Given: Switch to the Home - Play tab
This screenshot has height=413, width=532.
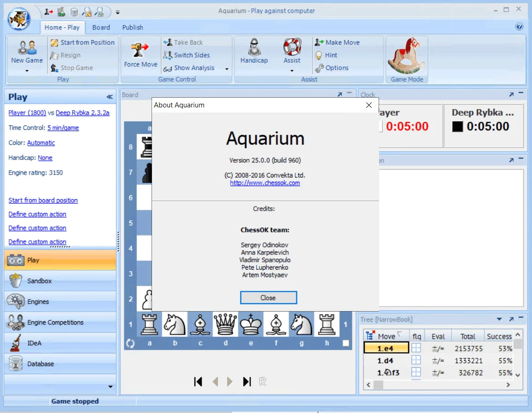Looking at the screenshot, I should (x=62, y=28).
